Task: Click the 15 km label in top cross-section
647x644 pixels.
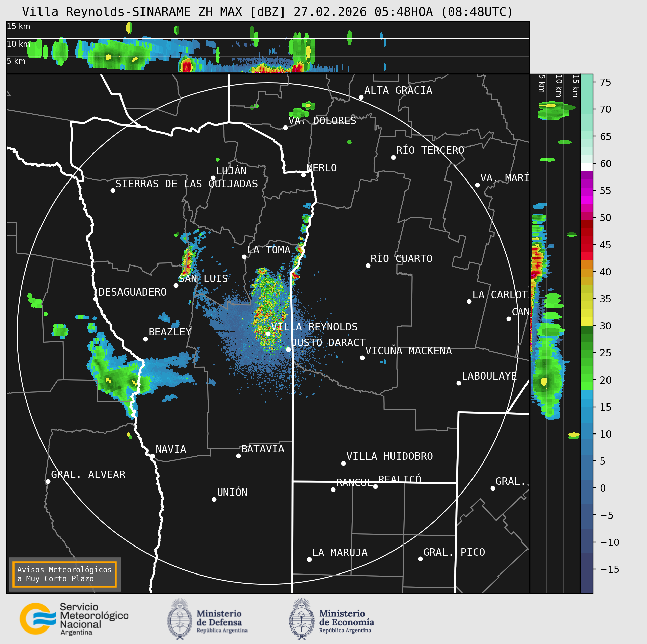Action: coord(19,26)
